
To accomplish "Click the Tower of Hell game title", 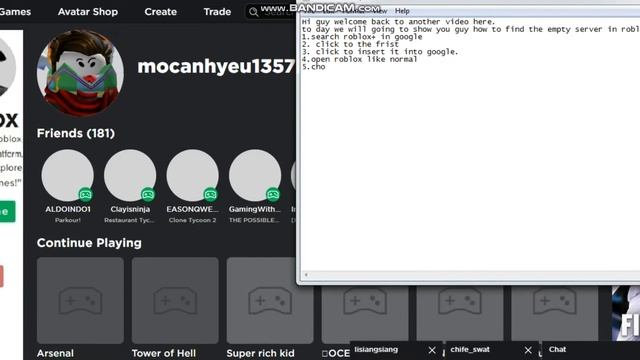I will tap(164, 353).
